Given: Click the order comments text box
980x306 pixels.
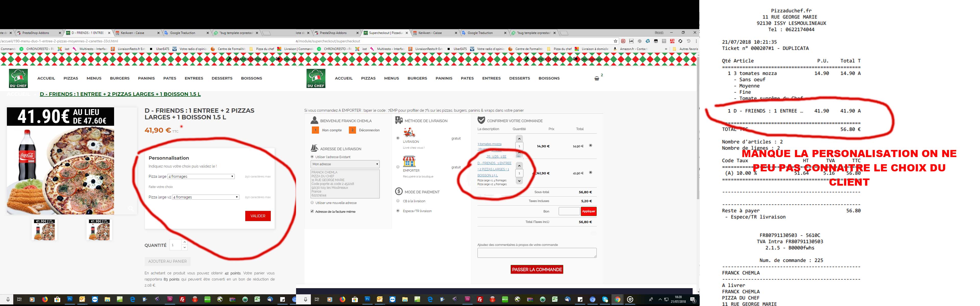Looking at the screenshot, I should (536, 253).
